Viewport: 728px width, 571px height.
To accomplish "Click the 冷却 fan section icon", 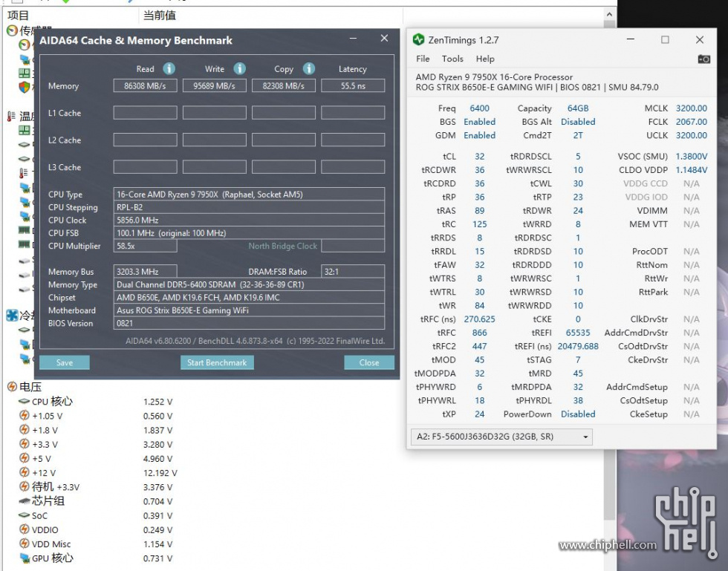I will pyautogui.click(x=12, y=316).
